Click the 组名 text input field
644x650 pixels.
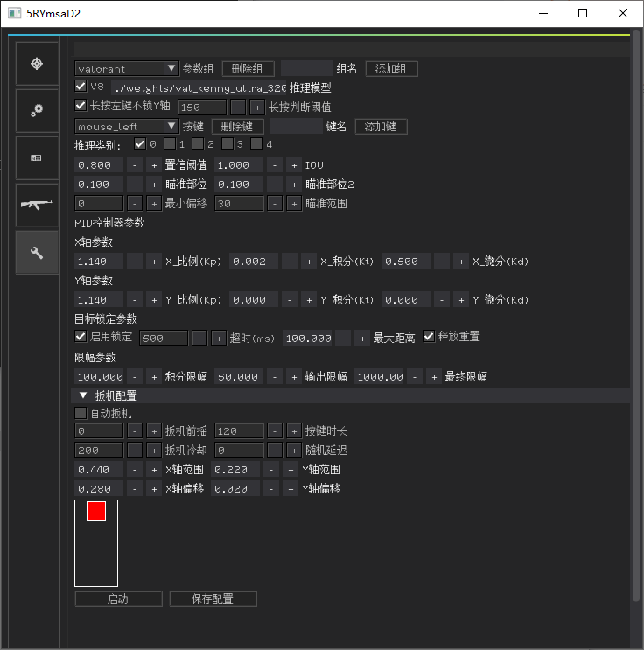pos(306,69)
